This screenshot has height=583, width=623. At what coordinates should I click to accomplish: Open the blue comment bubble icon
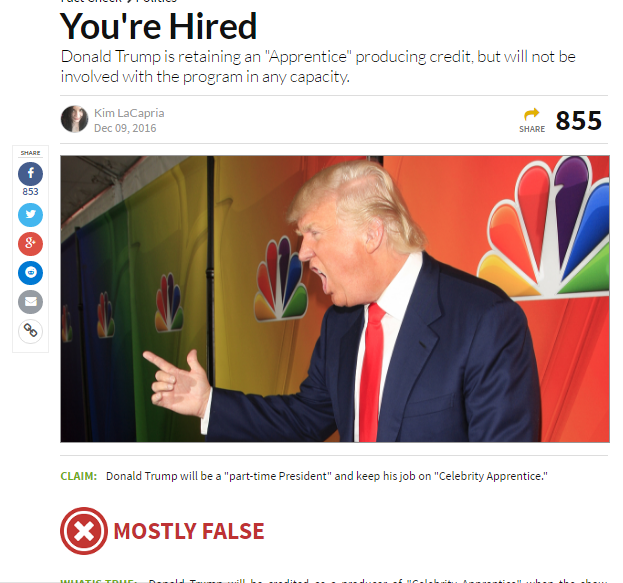pyautogui.click(x=31, y=273)
